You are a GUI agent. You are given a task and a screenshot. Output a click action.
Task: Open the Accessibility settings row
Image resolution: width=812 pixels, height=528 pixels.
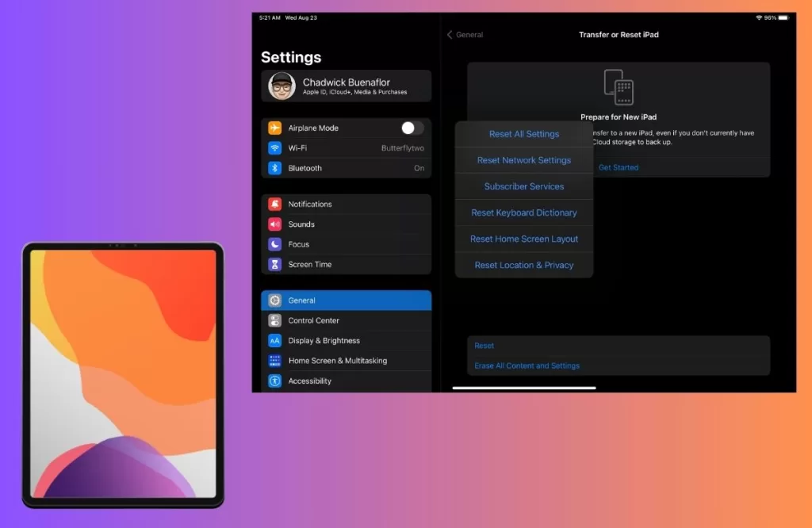[x=347, y=381]
